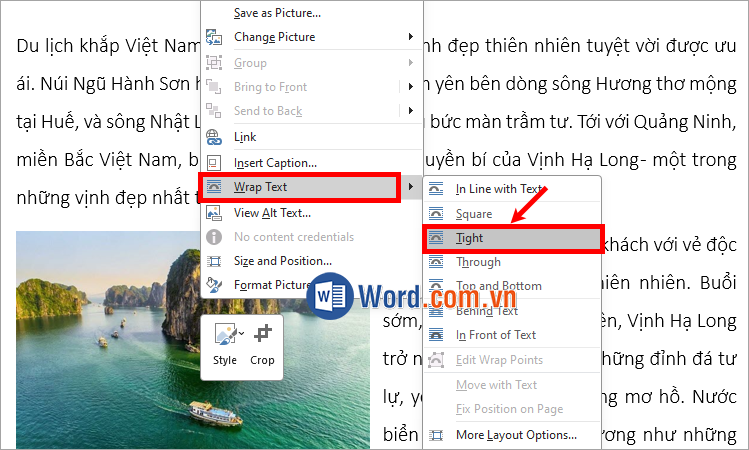Expand the Send to Back submenu arrow
This screenshot has height=450, width=749.
click(410, 110)
